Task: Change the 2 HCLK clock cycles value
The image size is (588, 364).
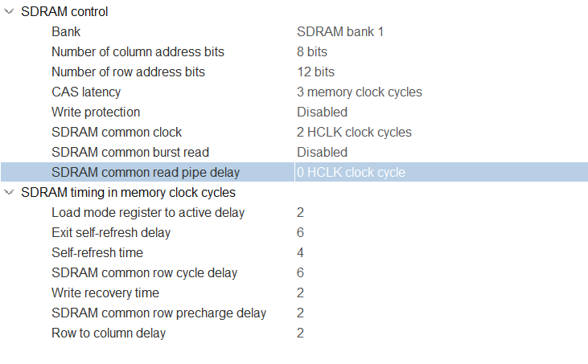Action: 354,133
